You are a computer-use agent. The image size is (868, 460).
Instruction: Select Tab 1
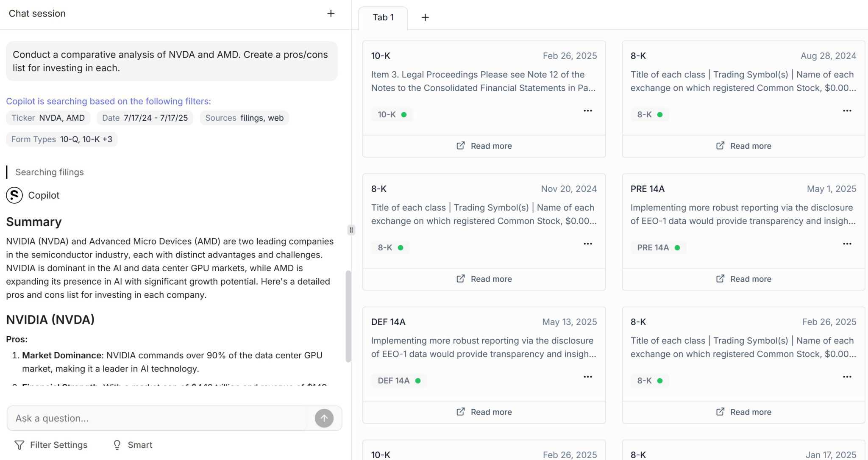pyautogui.click(x=383, y=17)
